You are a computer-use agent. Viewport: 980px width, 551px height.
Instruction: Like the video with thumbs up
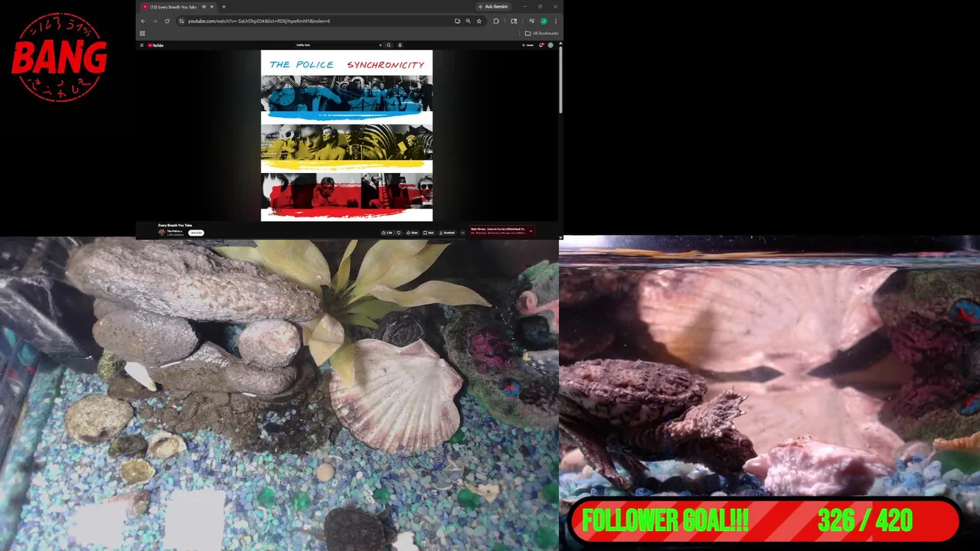[x=387, y=233]
